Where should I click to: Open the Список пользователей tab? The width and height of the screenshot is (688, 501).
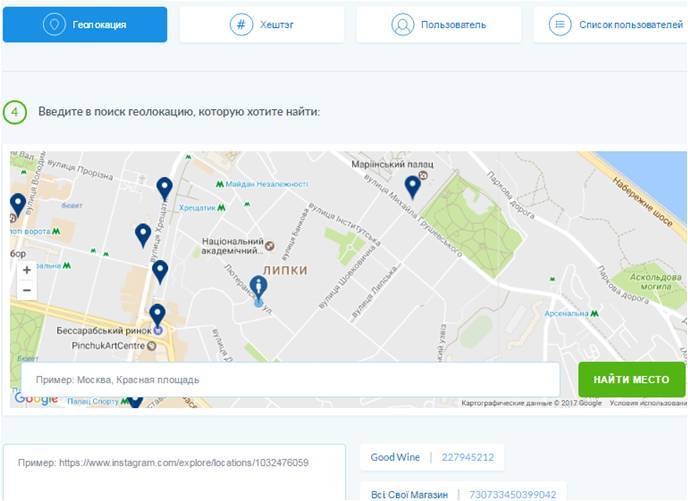click(612, 24)
